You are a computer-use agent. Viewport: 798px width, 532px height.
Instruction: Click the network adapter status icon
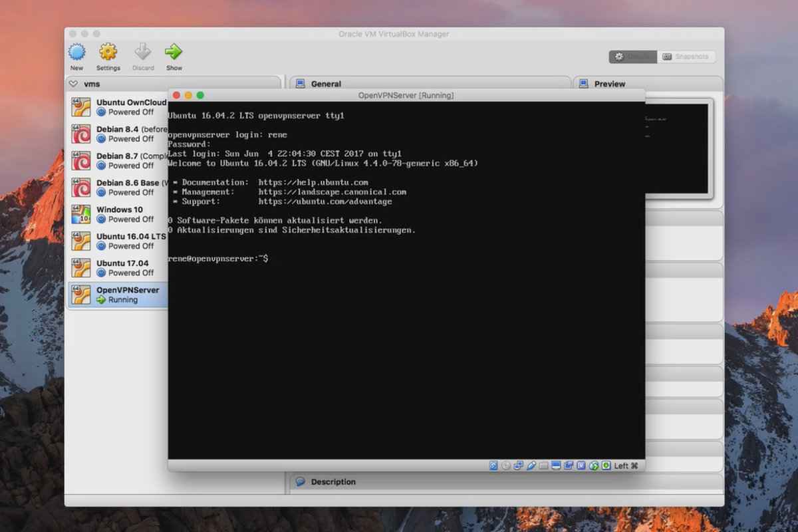518,465
